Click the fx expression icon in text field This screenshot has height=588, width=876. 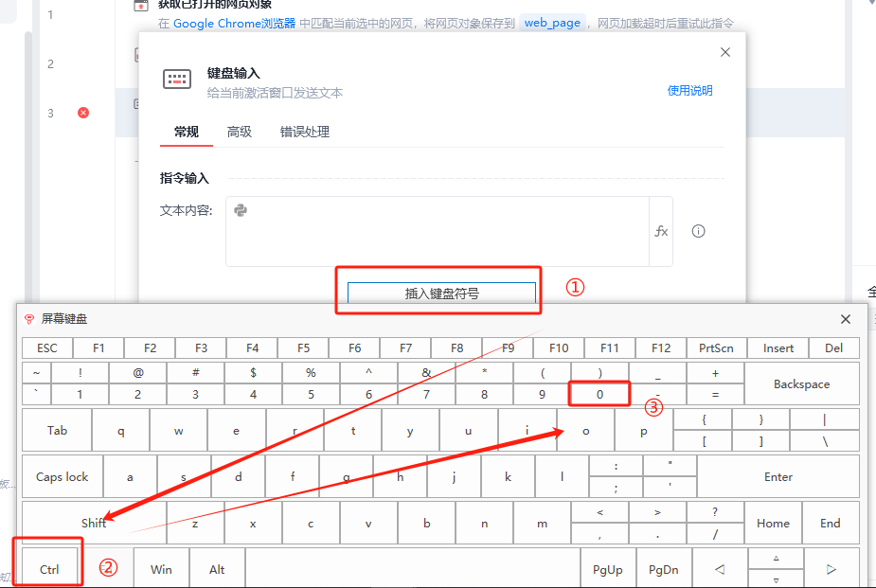661,231
